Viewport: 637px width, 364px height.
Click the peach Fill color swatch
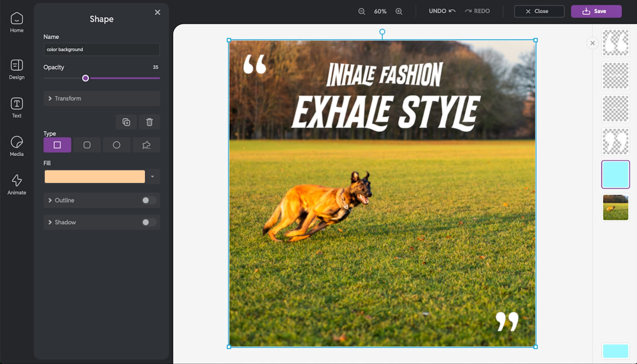(x=95, y=177)
